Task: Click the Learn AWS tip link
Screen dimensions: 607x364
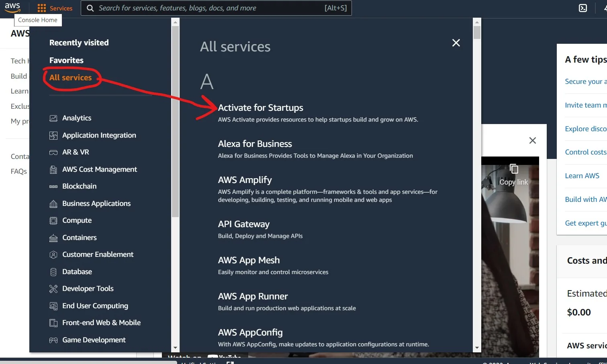Action: coord(582,176)
